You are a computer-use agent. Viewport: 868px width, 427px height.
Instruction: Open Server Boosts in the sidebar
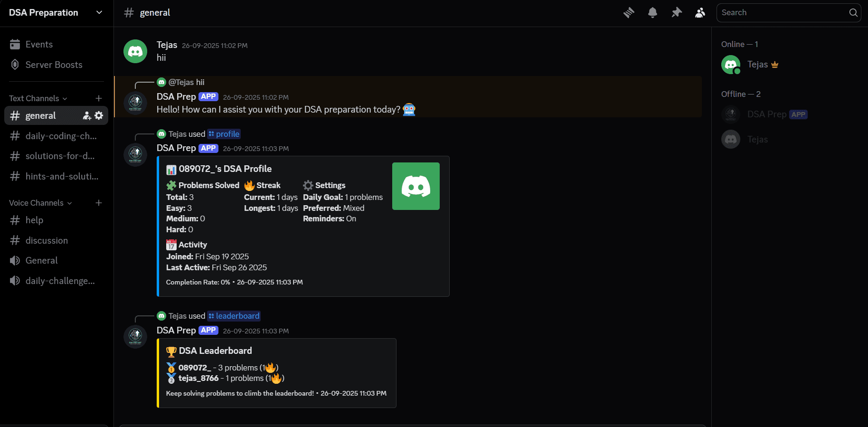click(x=57, y=65)
